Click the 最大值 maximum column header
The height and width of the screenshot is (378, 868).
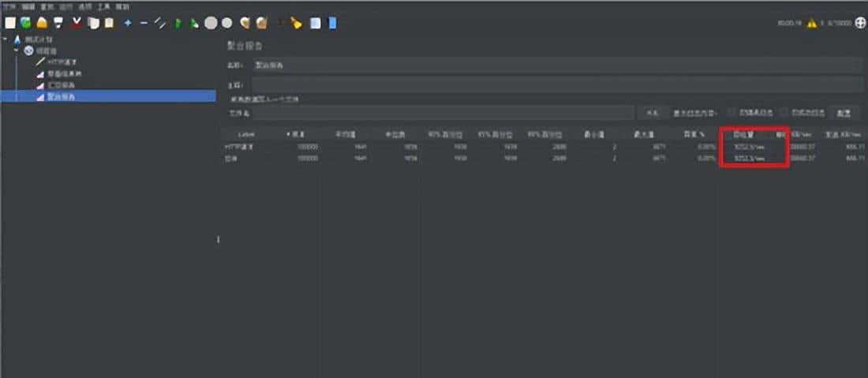pyautogui.click(x=642, y=134)
